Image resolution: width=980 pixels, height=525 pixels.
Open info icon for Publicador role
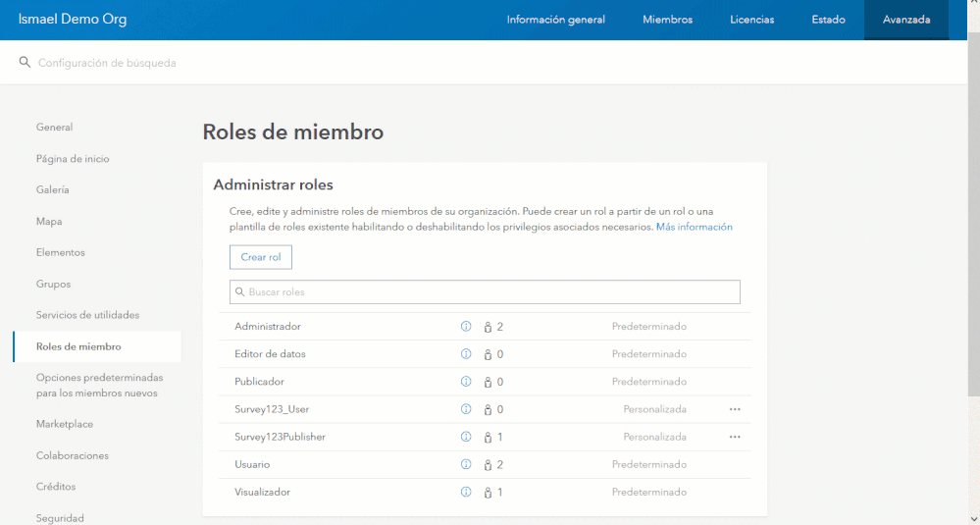point(466,382)
